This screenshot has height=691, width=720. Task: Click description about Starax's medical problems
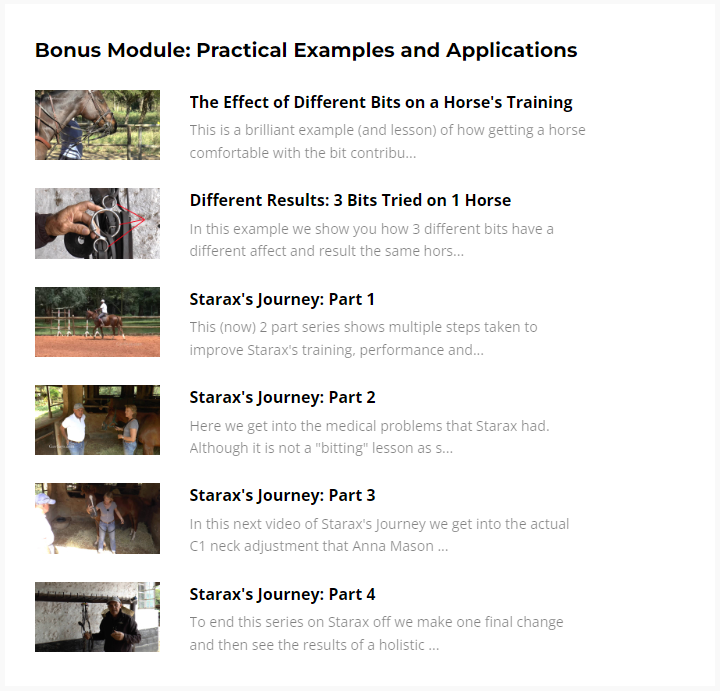point(369,426)
